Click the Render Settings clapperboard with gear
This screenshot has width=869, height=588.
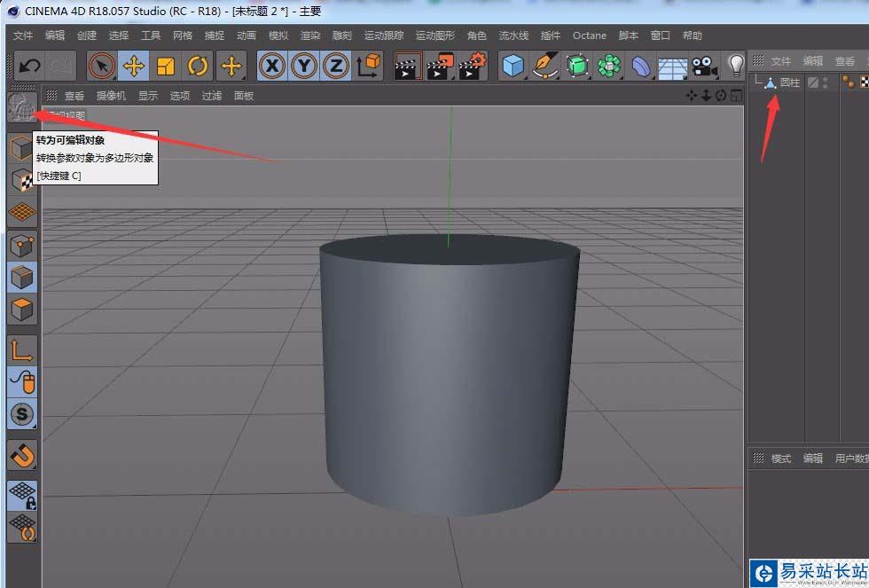pyautogui.click(x=473, y=66)
